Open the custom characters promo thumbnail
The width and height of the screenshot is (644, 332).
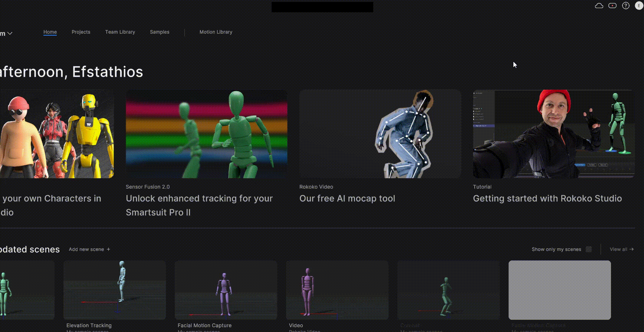coord(57,134)
